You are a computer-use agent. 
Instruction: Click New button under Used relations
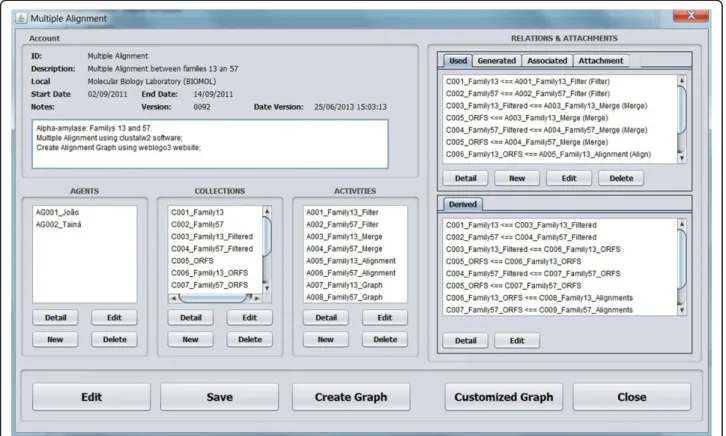tap(517, 178)
